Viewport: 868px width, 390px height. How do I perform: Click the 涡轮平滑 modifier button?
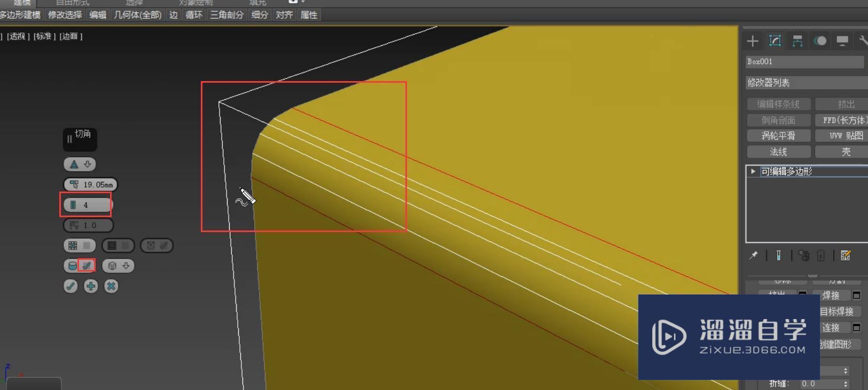(778, 136)
